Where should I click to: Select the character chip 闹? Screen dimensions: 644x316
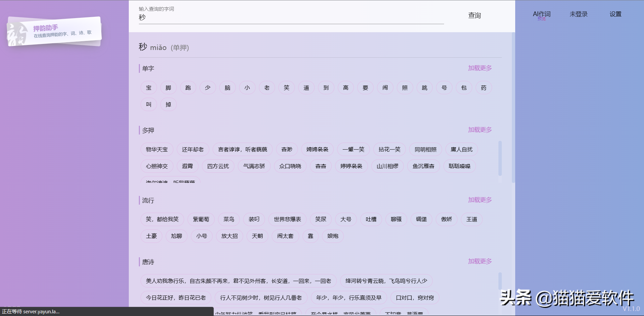tap(385, 88)
